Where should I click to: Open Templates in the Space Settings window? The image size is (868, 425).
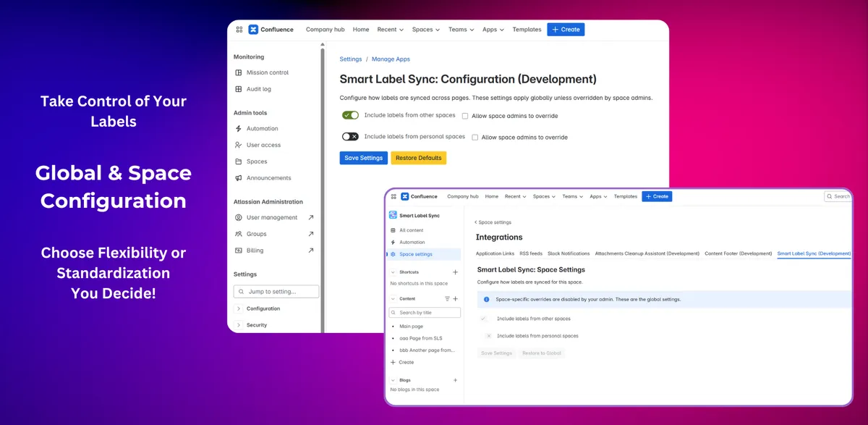(x=626, y=196)
